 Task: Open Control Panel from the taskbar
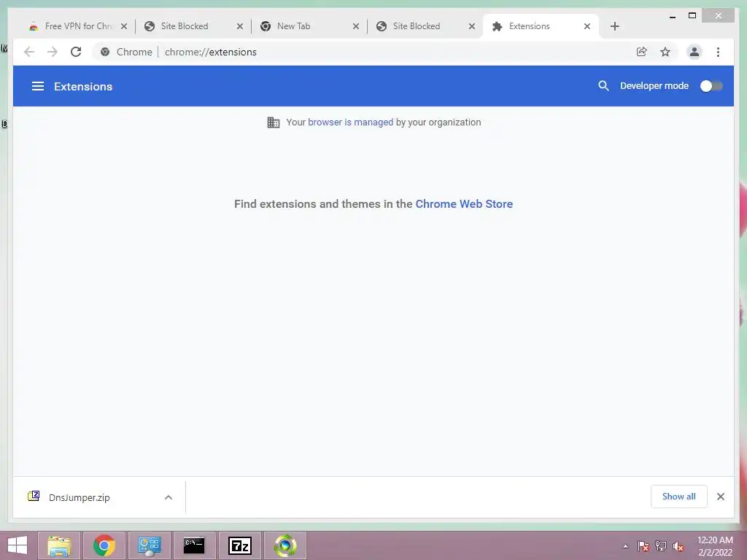coord(149,545)
